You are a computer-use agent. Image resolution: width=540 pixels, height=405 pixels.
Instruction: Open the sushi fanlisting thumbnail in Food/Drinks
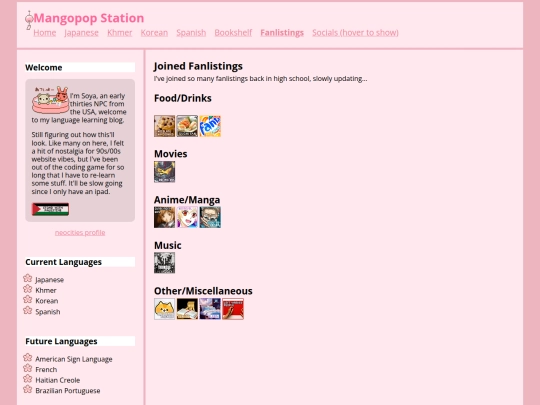pos(187,126)
